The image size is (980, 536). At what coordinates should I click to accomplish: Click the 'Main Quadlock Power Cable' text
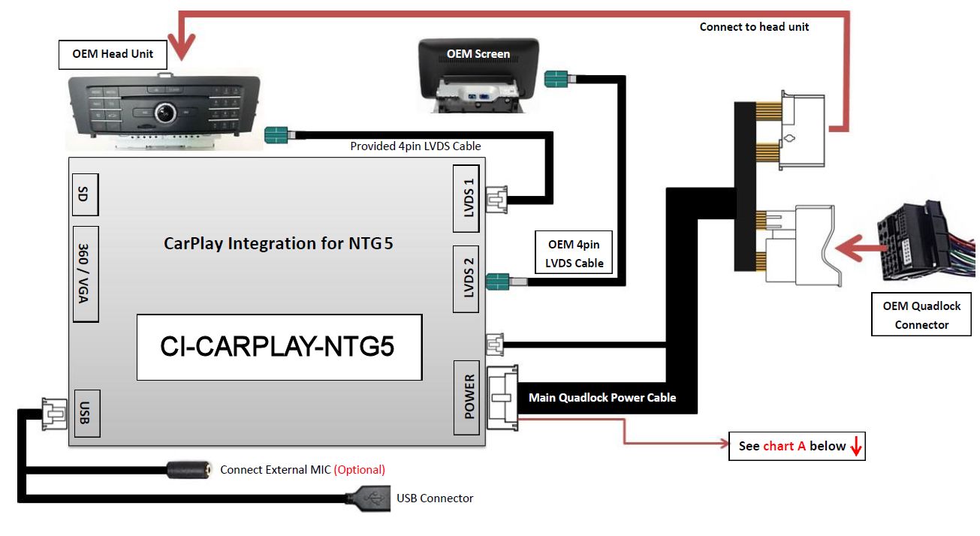(602, 398)
